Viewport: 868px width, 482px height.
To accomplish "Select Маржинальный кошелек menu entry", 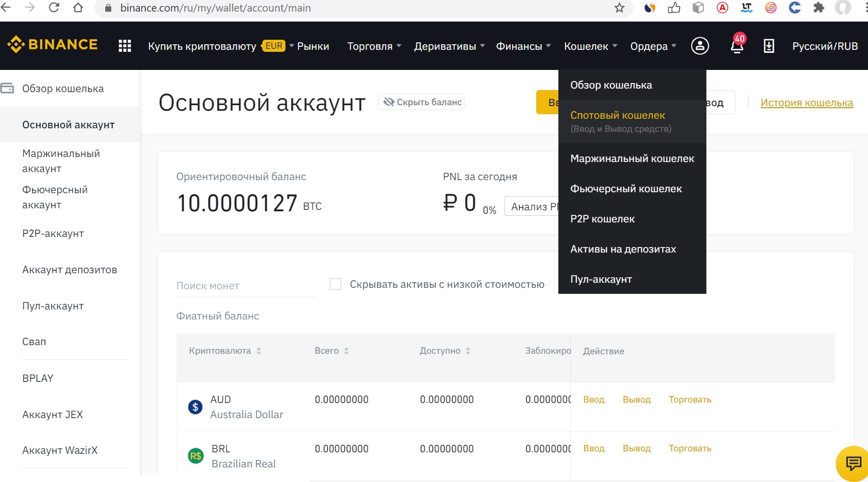I will tap(632, 158).
